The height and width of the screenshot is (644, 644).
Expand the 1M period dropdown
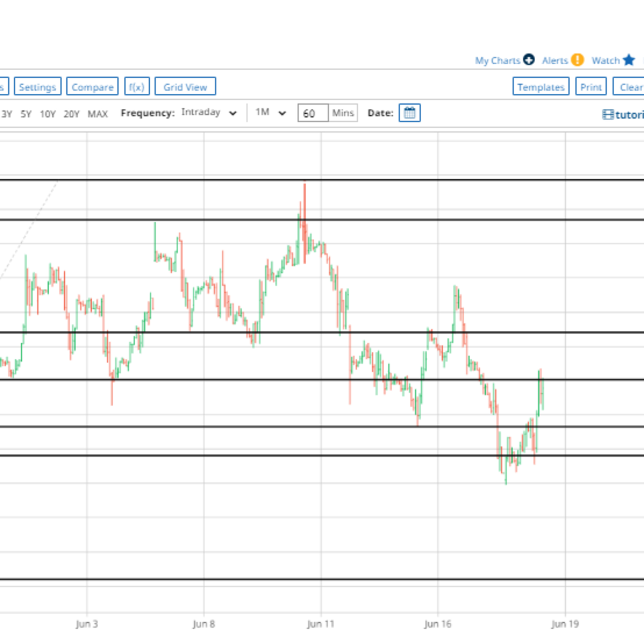click(271, 113)
